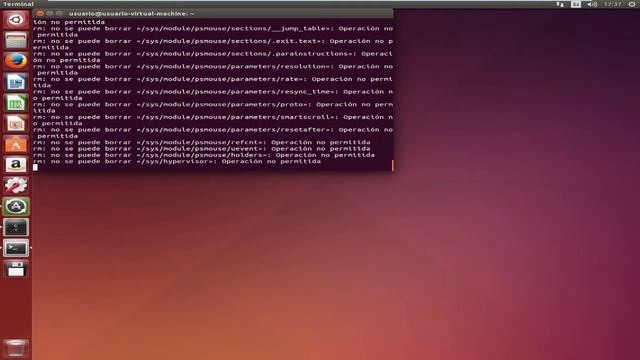Image resolution: width=640 pixels, height=360 pixels.
Task: Click the line mentioning psmouse/holders
Action: (204, 155)
